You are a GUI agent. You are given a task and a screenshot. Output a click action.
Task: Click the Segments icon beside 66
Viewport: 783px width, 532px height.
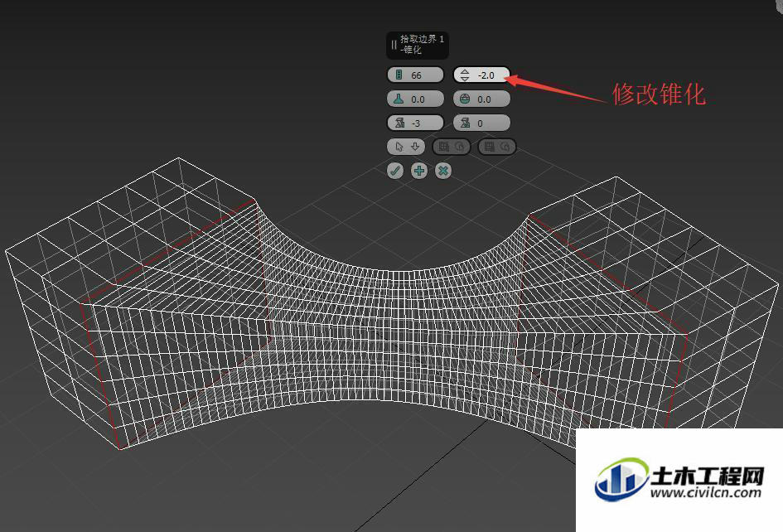pos(399,75)
